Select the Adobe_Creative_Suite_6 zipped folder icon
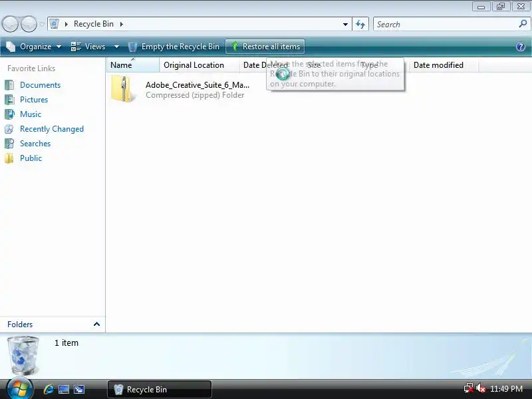This screenshot has width=532, height=399. pyautogui.click(x=124, y=89)
